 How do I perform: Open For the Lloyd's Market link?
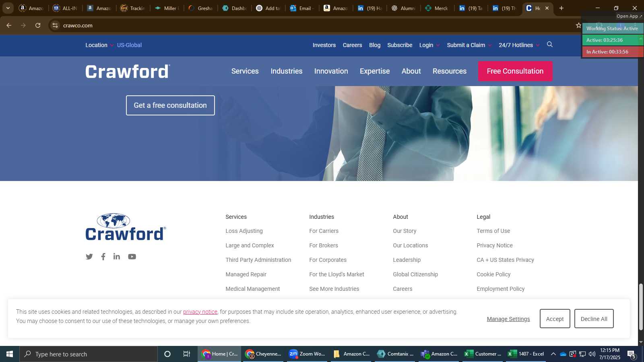[336, 274]
